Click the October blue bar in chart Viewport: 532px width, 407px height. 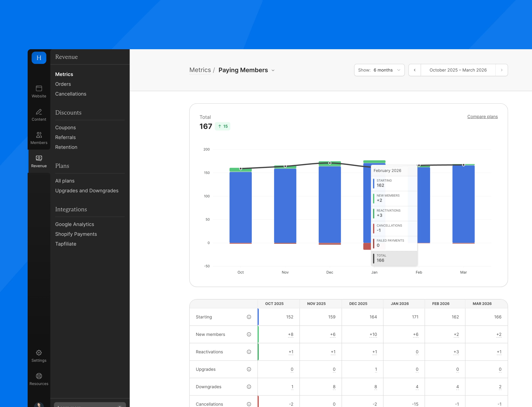pos(240,207)
